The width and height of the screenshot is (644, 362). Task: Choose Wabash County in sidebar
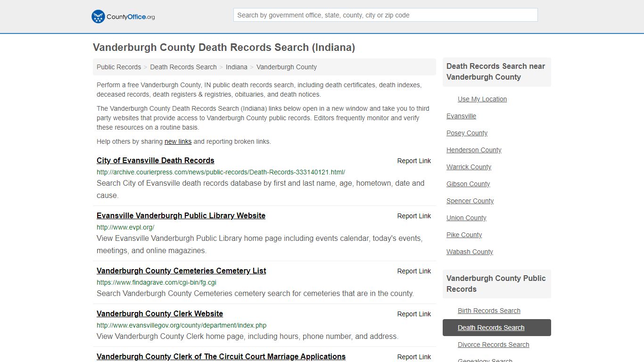click(x=470, y=252)
